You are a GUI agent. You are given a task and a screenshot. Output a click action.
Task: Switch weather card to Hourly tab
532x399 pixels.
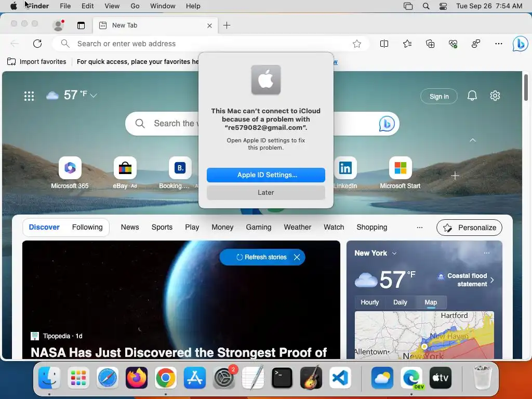[x=369, y=302]
